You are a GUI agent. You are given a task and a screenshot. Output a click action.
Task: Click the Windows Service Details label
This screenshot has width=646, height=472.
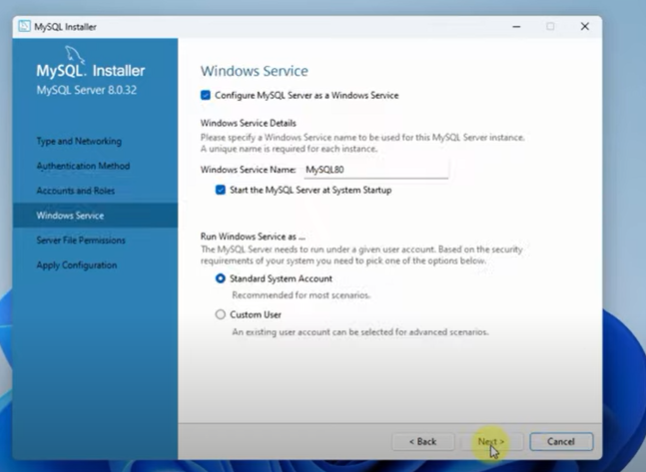248,123
